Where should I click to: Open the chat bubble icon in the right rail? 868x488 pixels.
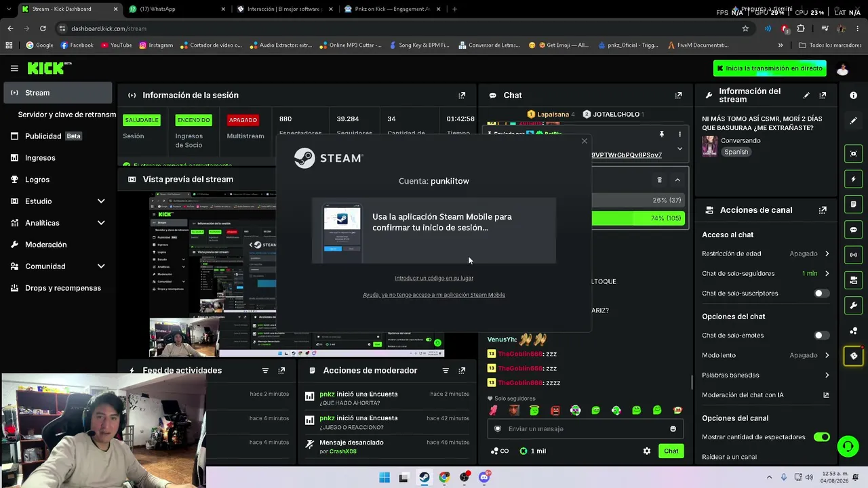(x=853, y=230)
